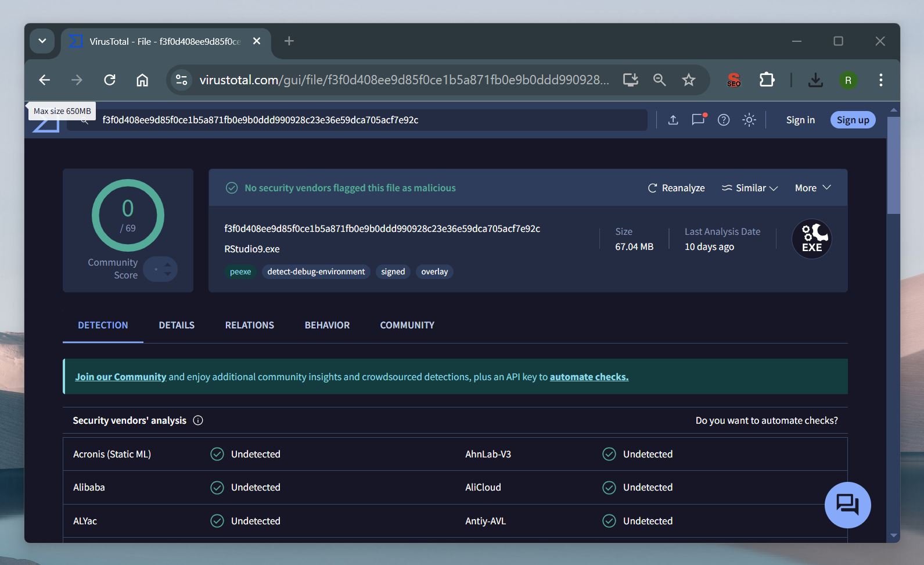This screenshot has height=565, width=924.
Task: Select the file hash text in summary
Action: point(382,228)
